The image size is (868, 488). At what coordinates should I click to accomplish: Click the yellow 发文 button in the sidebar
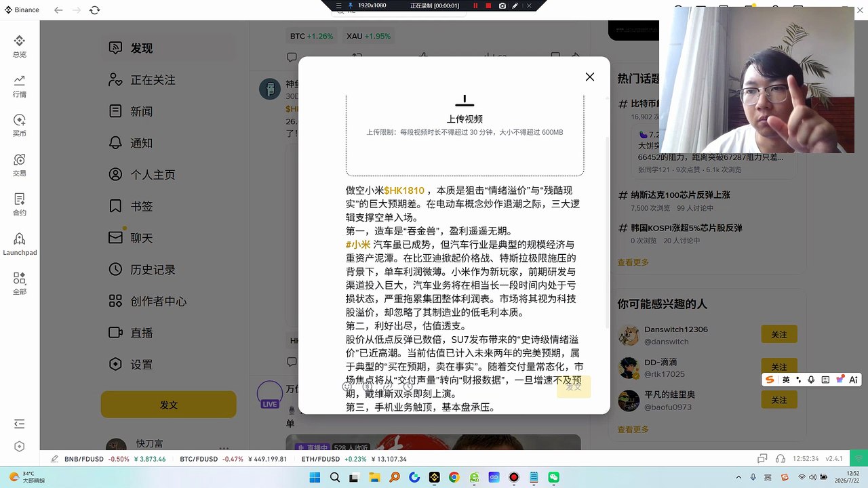click(168, 405)
